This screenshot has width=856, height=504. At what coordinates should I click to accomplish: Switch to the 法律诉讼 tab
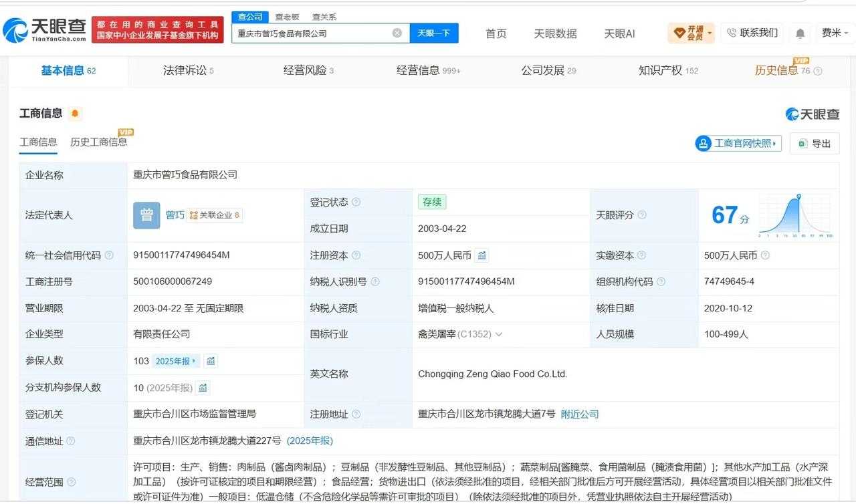[189, 70]
